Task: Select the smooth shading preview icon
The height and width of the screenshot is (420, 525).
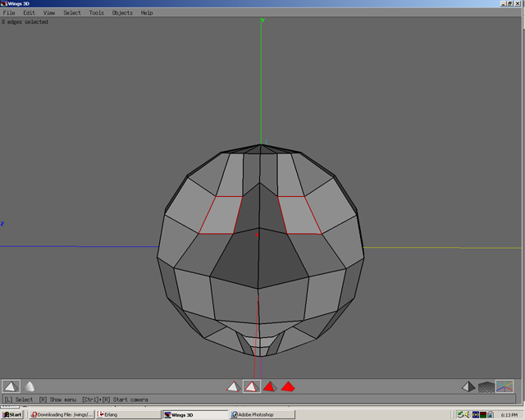Action: click(x=30, y=386)
